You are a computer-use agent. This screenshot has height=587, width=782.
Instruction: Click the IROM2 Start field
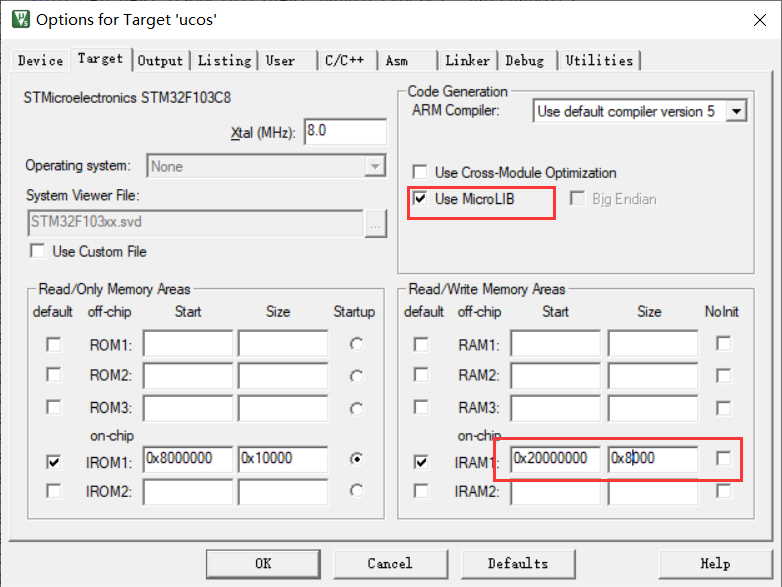click(188, 492)
